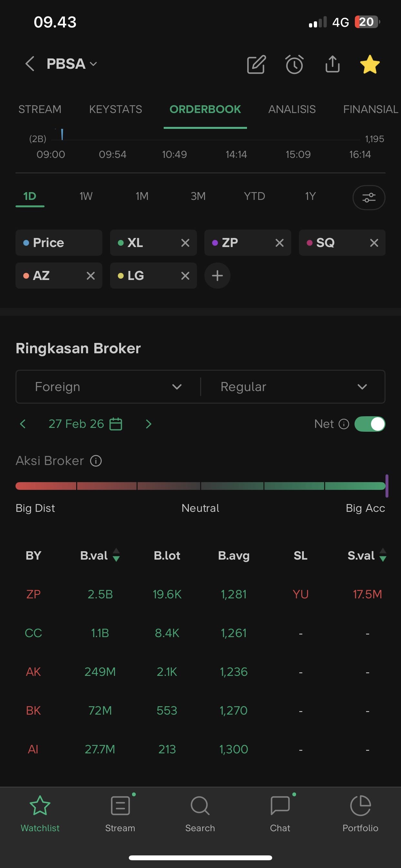
Task: Select the 1W timeframe tab
Action: pyautogui.click(x=86, y=196)
